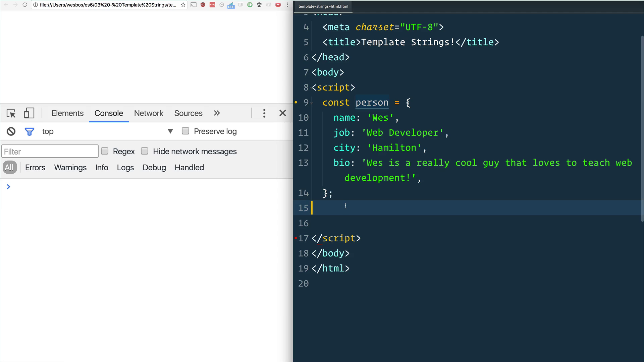Click the gray circle minus extension icon
This screenshot has height=362, width=644.
(x=222, y=5)
